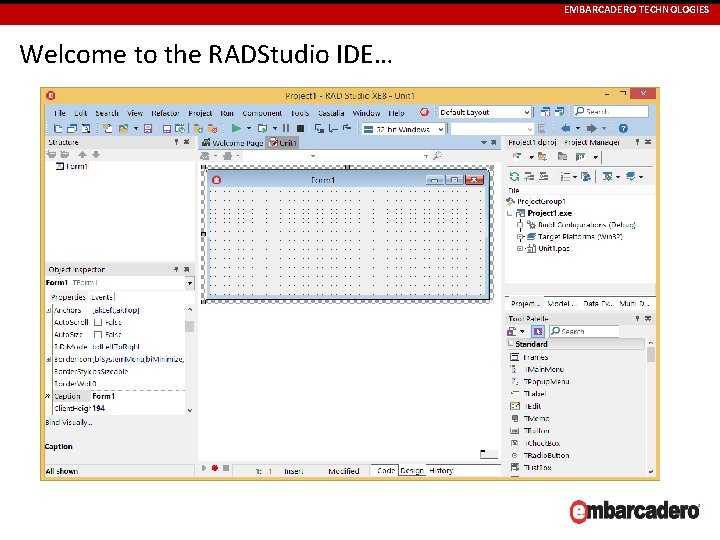
Task: Click the Forward navigation arrow
Action: [x=592, y=129]
